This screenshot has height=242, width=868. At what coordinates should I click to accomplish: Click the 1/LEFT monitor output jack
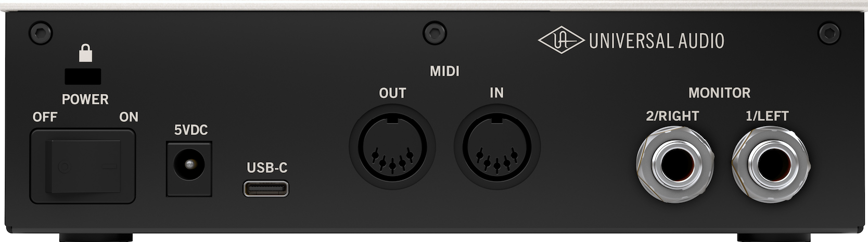tap(771, 165)
